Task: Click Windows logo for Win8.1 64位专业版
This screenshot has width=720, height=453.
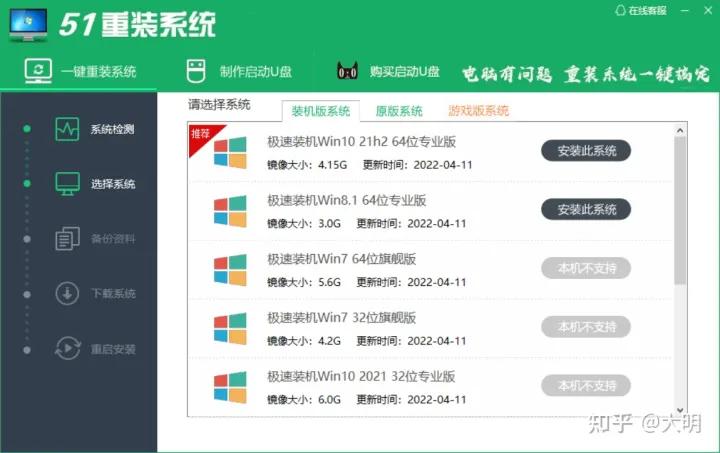Action: coord(230,211)
